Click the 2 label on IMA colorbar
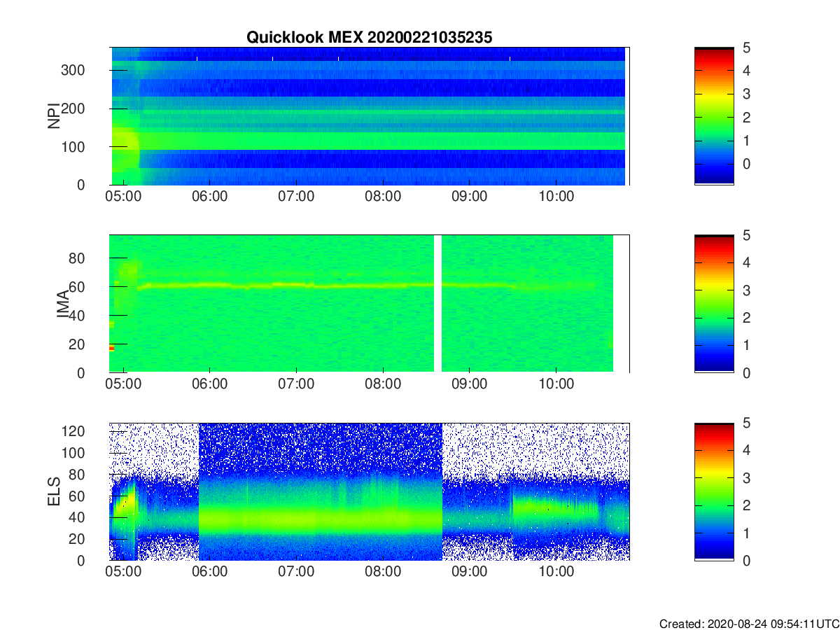 pyautogui.click(x=745, y=318)
